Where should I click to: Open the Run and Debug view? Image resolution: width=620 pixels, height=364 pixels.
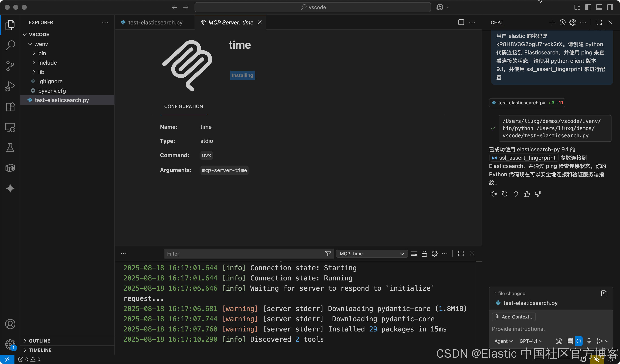(10, 86)
